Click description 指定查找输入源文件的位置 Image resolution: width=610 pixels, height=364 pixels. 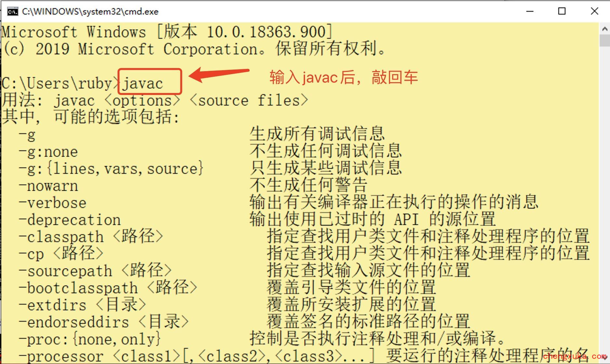368,270
